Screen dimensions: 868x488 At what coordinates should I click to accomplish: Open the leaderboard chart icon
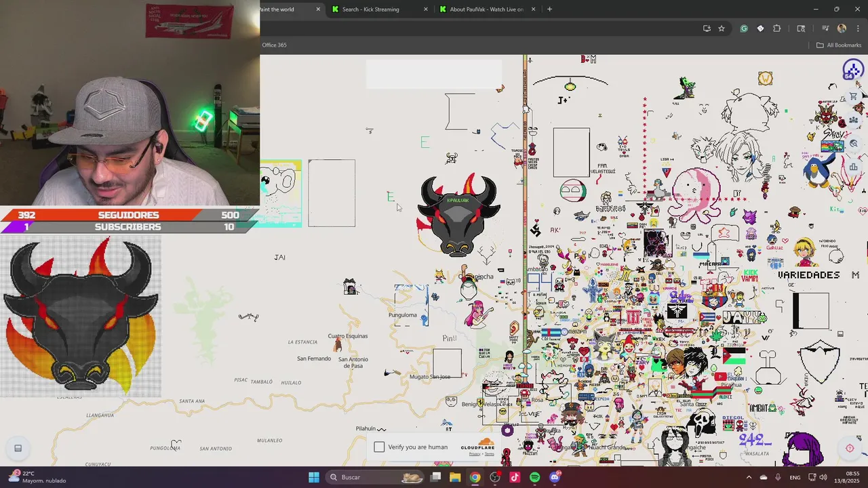point(854,166)
